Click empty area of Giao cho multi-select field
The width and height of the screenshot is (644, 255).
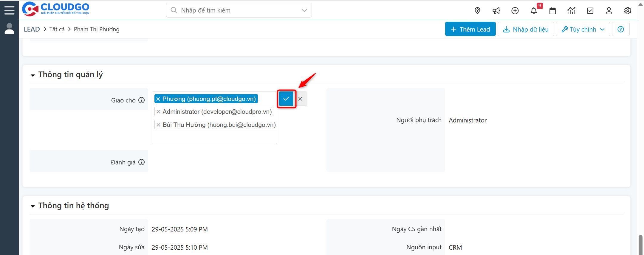[x=214, y=137]
